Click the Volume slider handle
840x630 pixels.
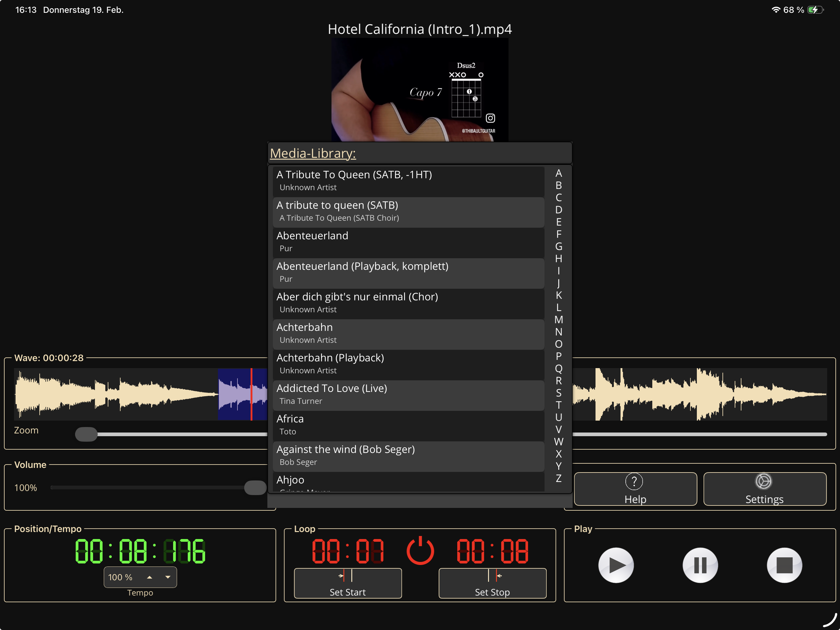(255, 487)
